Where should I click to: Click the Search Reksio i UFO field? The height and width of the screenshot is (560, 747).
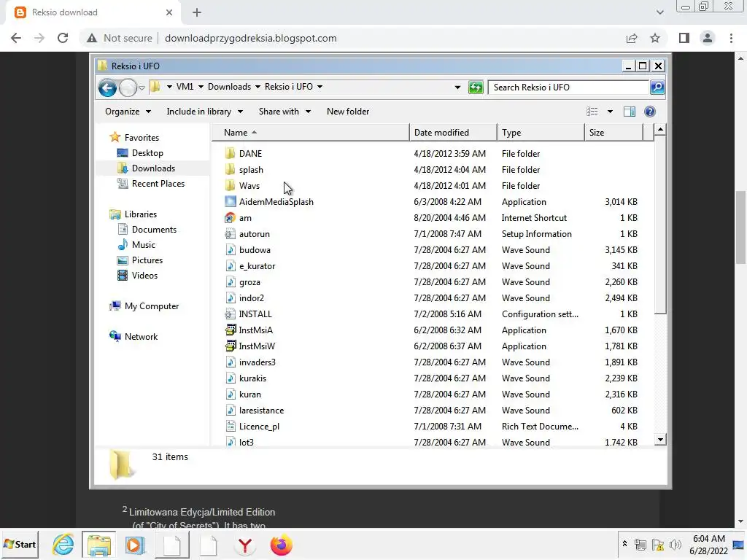pos(569,87)
